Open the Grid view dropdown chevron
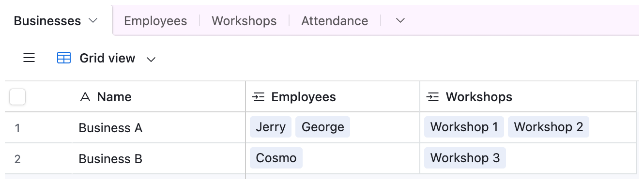Image resolution: width=644 pixels, height=184 pixels. coord(151,60)
